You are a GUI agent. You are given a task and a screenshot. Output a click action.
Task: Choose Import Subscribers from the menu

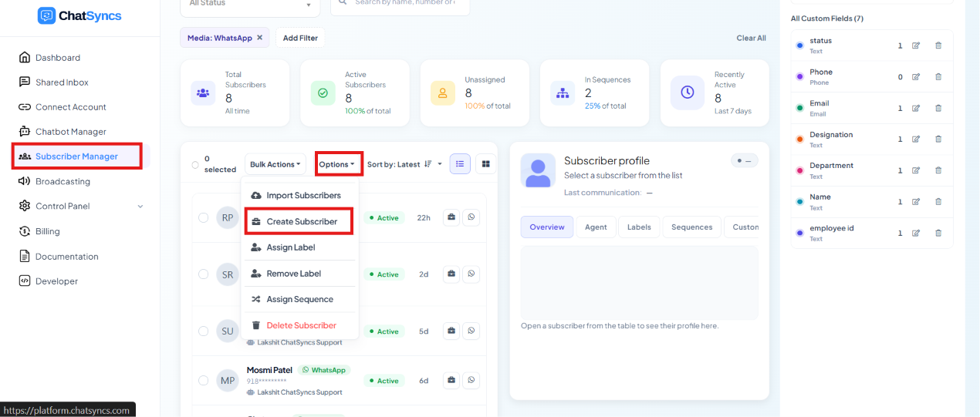(x=299, y=196)
